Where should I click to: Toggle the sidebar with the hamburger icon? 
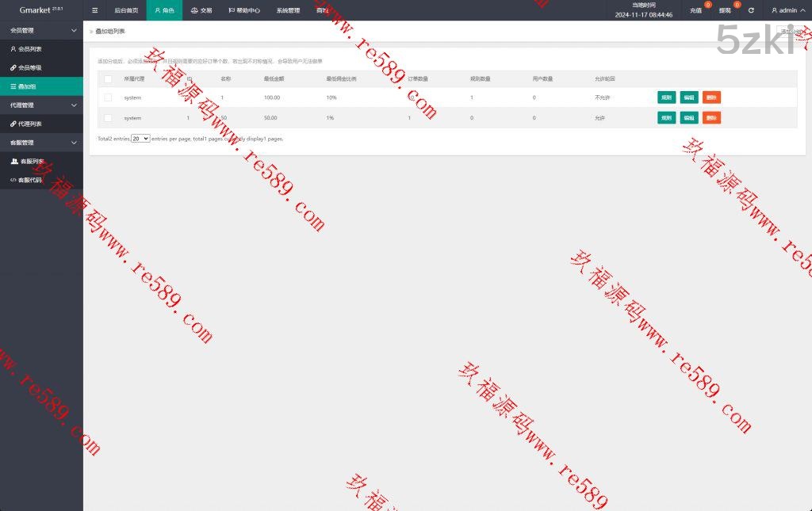95,10
